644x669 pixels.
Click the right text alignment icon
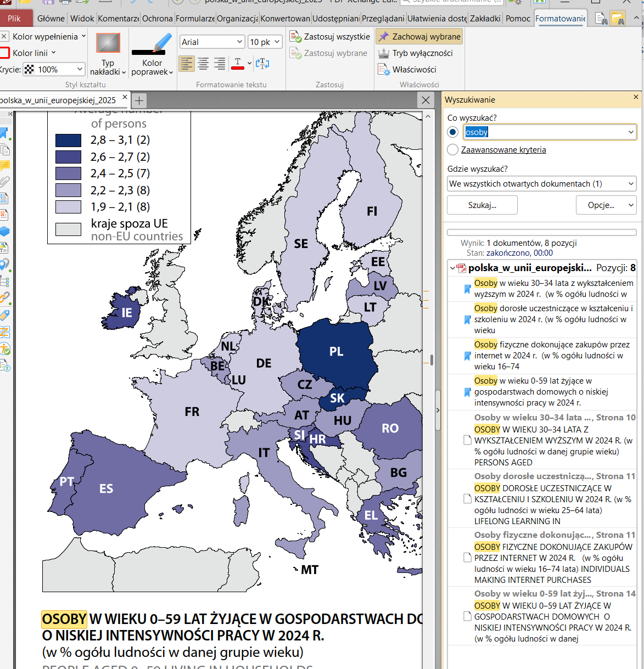[x=220, y=64]
